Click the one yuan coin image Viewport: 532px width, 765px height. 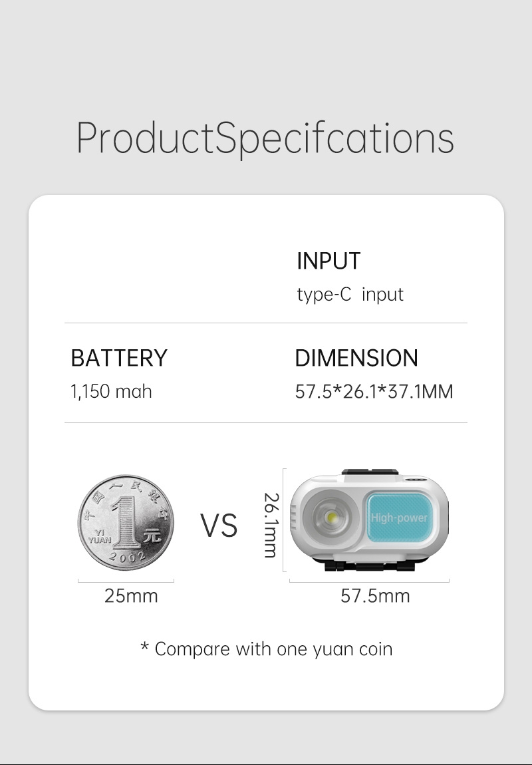pos(126,522)
